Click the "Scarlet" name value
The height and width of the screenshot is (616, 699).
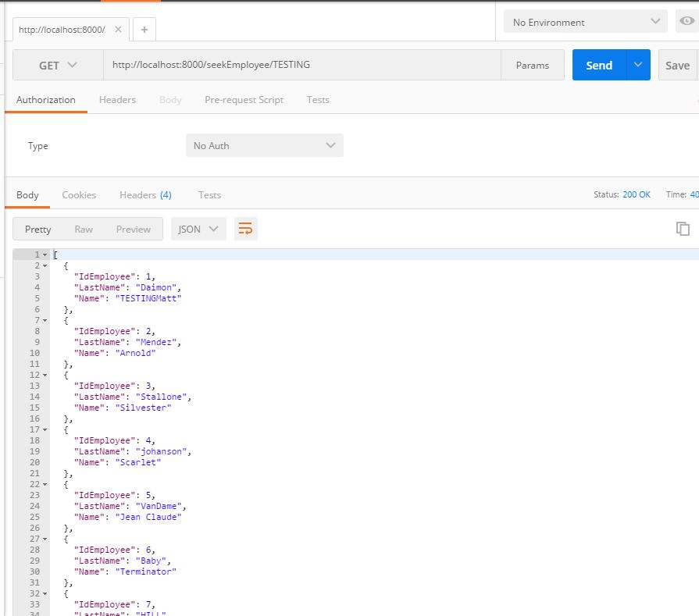point(138,463)
